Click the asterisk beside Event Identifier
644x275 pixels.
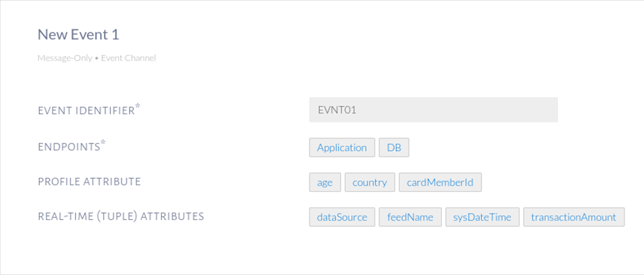click(138, 107)
